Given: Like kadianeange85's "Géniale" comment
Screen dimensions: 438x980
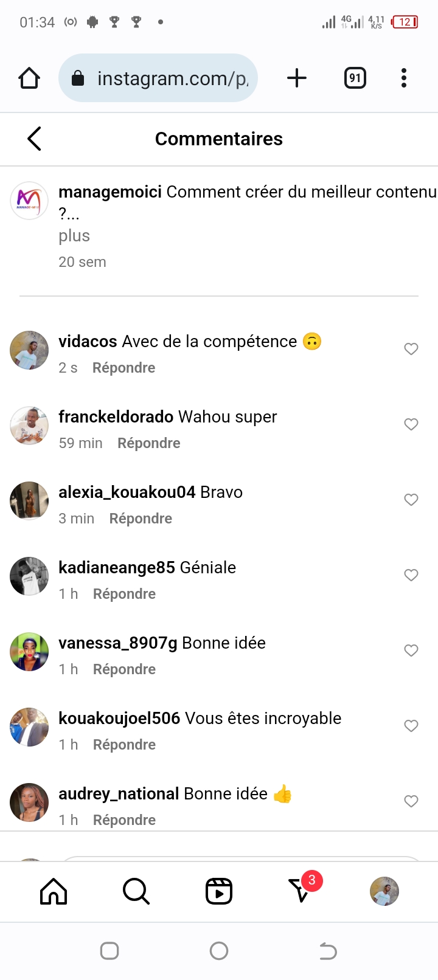Looking at the screenshot, I should (411, 575).
